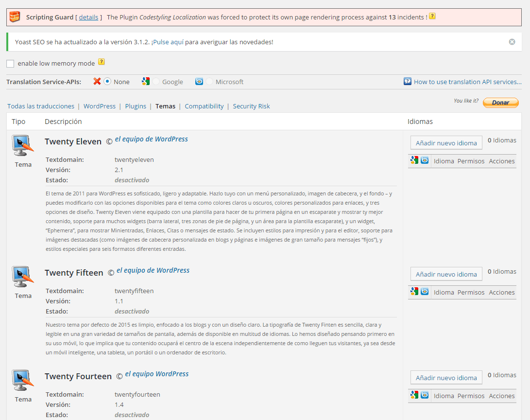Viewport: 530px width, 420px height.
Task: Click the Descripción column header
Action: [x=63, y=122]
